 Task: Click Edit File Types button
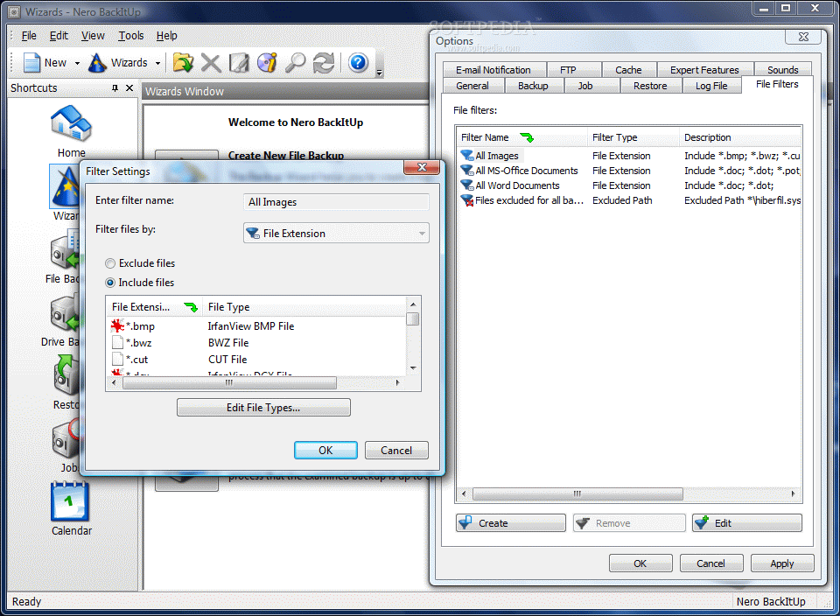tap(263, 408)
